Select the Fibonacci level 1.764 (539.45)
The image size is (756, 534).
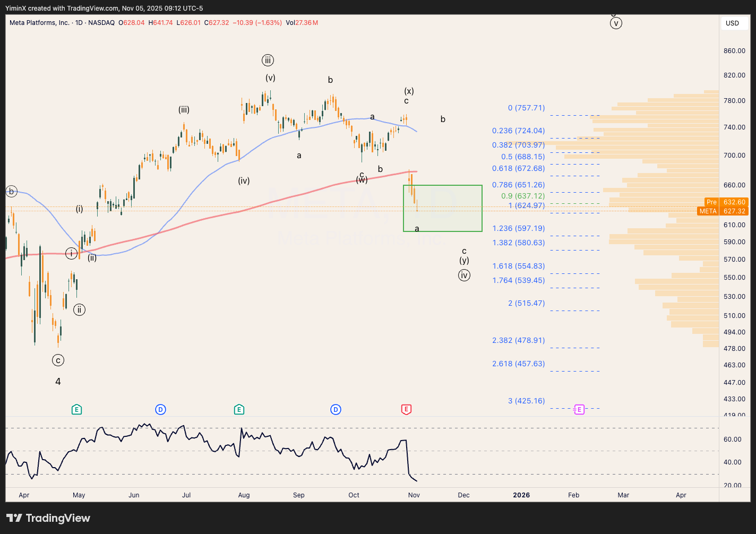click(x=518, y=280)
